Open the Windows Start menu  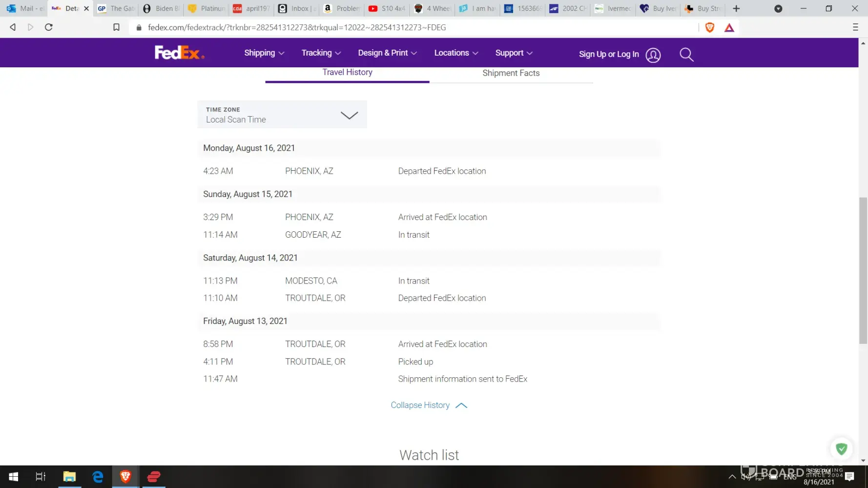[14, 477]
